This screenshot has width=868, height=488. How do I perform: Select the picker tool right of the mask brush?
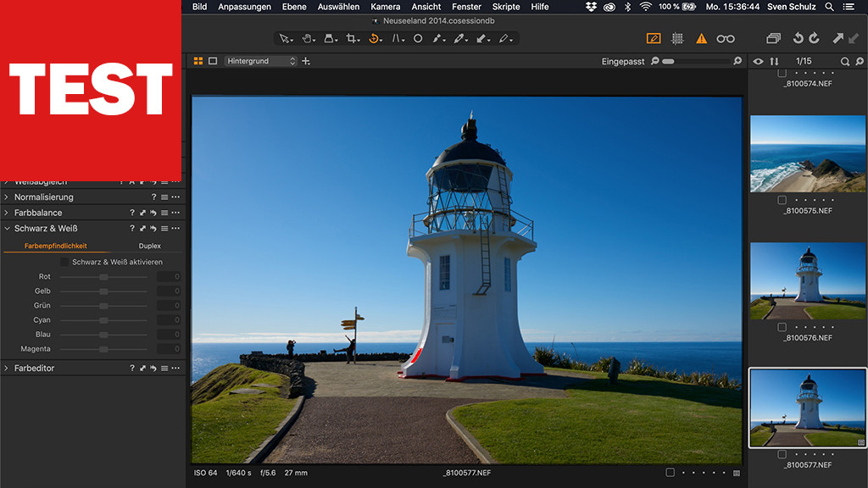460,39
